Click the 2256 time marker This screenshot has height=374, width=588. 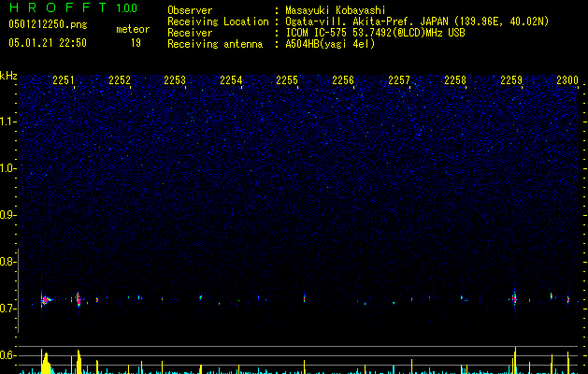tap(343, 80)
